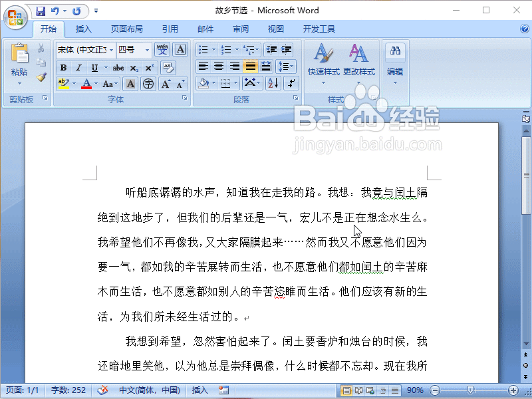Open the quick access toolbar customize arrow

[x=96, y=11]
